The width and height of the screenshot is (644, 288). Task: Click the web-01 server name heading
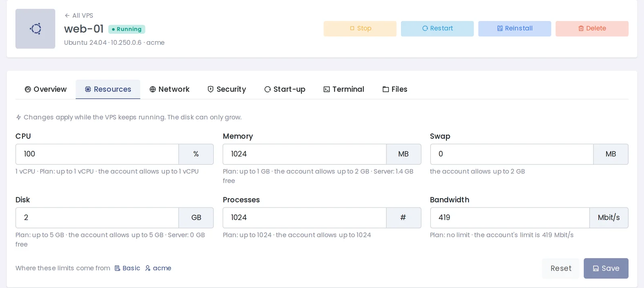click(x=84, y=29)
